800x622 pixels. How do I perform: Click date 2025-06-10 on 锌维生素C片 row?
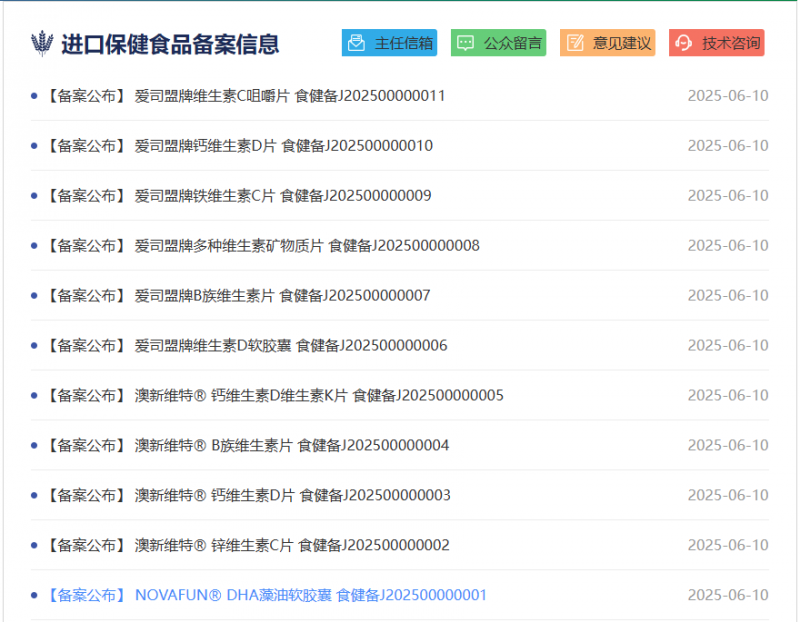728,546
